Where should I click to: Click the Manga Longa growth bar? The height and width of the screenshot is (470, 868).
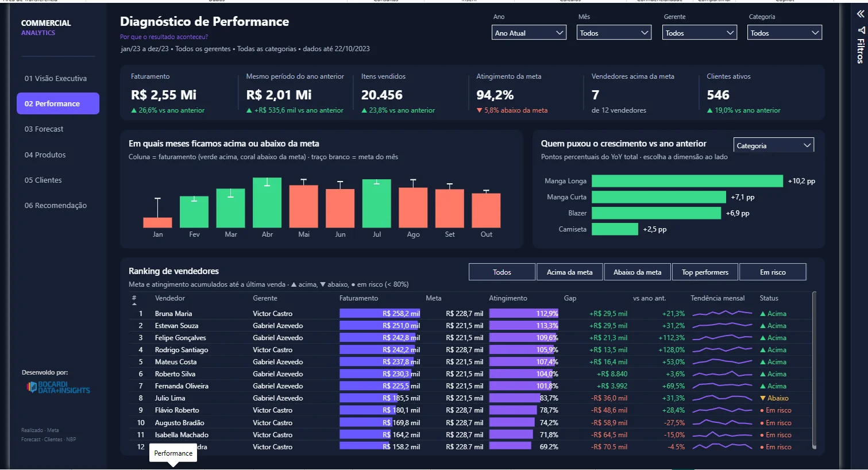(x=687, y=181)
